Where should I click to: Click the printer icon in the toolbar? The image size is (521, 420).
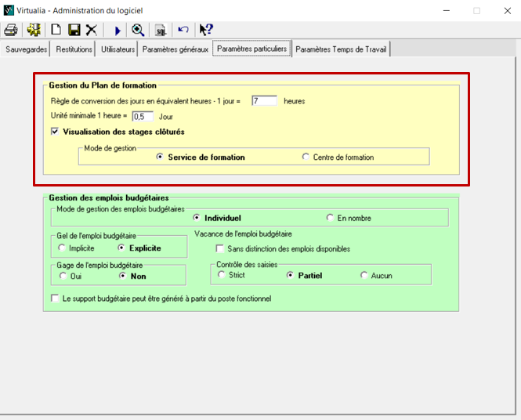pyautogui.click(x=11, y=30)
